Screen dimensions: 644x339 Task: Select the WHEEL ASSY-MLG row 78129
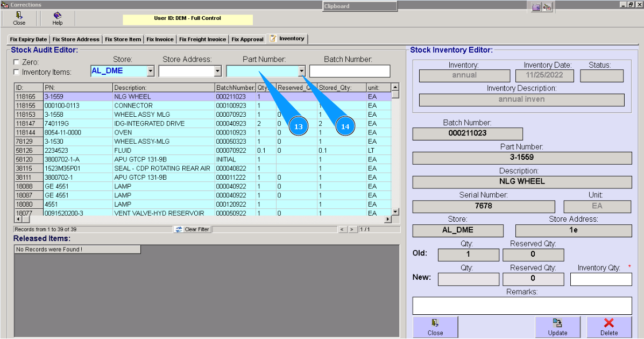coord(203,142)
